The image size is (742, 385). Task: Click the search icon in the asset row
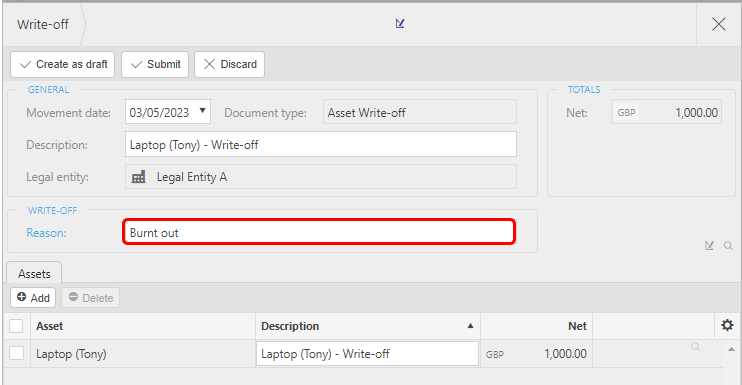(x=695, y=347)
